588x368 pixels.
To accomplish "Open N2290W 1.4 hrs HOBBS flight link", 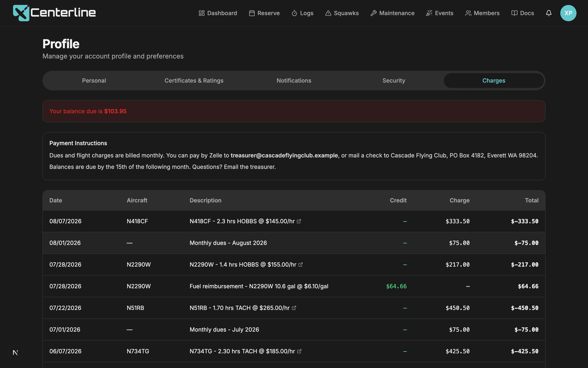I will (x=246, y=265).
